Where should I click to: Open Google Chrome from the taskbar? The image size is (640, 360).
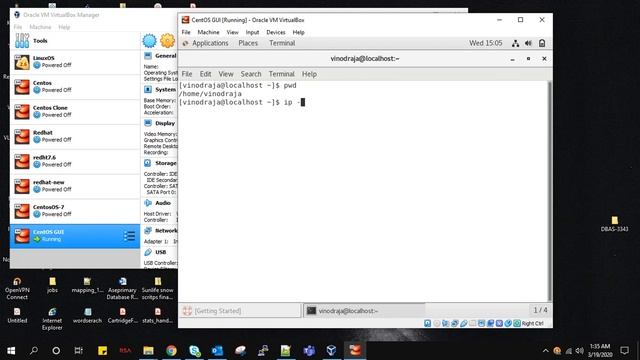point(171,350)
